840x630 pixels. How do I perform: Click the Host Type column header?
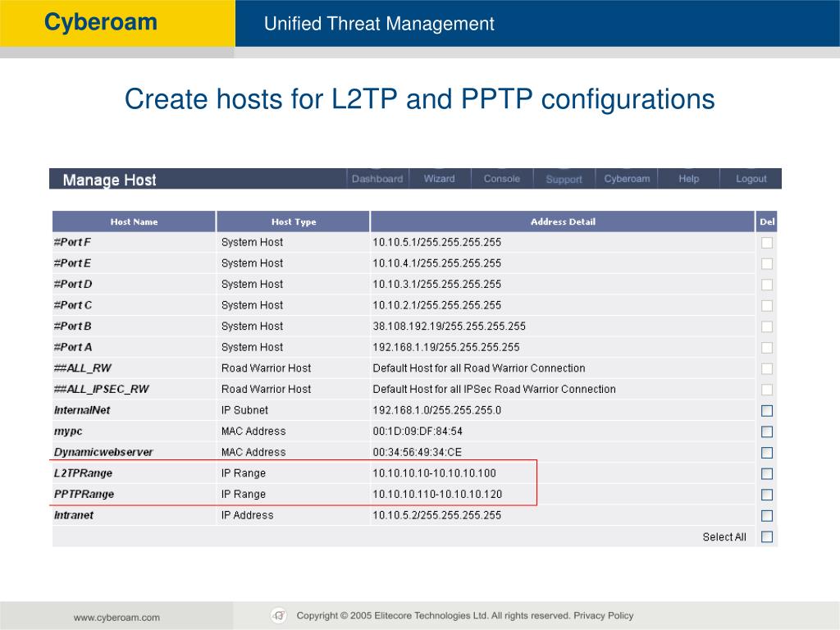293,221
